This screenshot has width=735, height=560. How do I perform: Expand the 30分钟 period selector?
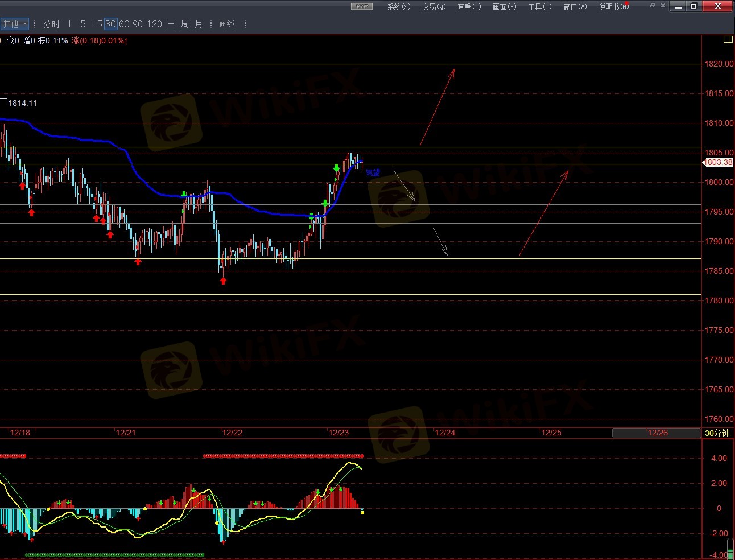click(717, 433)
